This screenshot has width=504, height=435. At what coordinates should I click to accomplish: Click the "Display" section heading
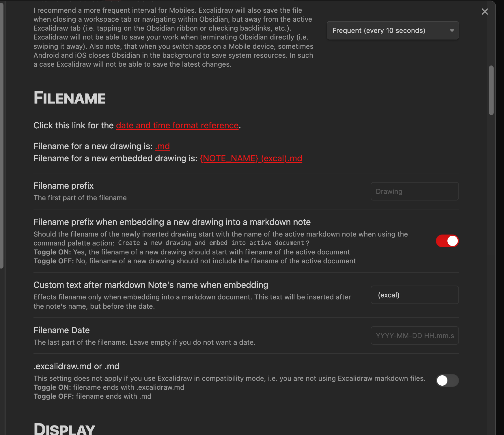coord(64,429)
